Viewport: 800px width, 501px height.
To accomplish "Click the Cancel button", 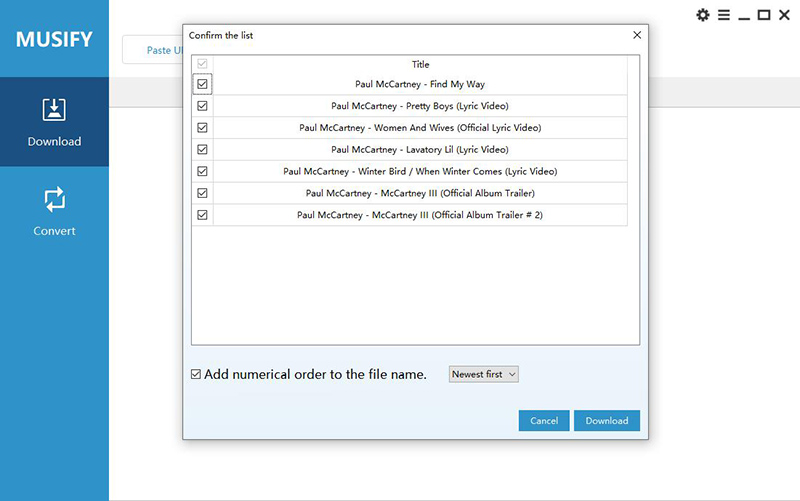I will point(544,420).
